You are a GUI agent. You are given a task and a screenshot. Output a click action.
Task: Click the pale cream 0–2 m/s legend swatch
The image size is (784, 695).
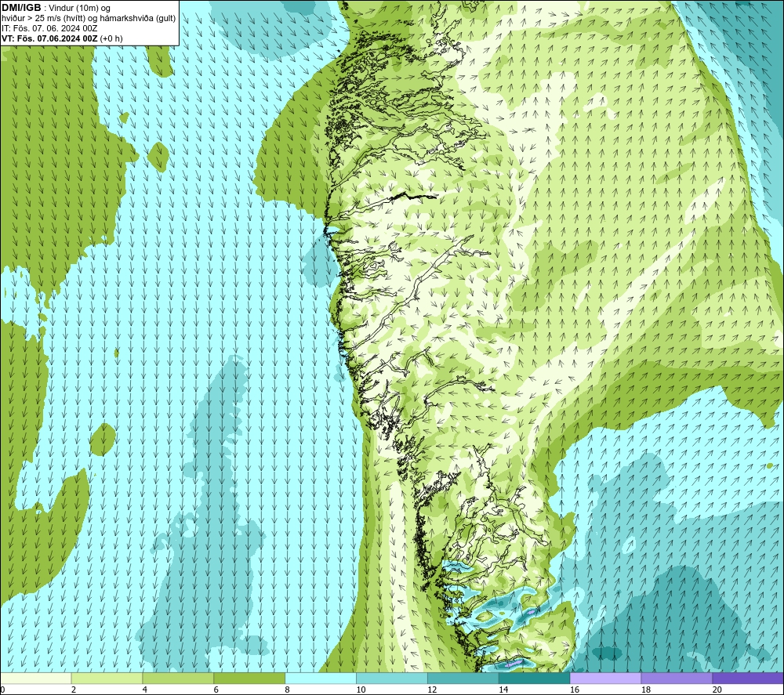click(x=36, y=678)
